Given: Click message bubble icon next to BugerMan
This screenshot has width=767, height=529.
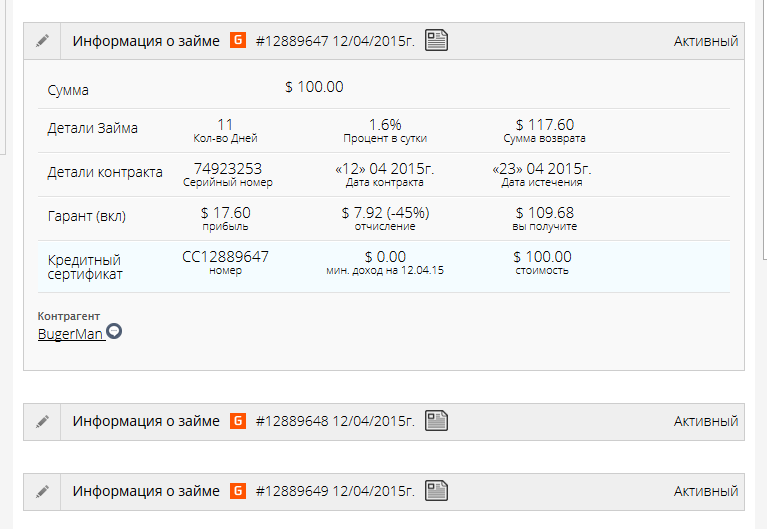Looking at the screenshot, I should [114, 331].
